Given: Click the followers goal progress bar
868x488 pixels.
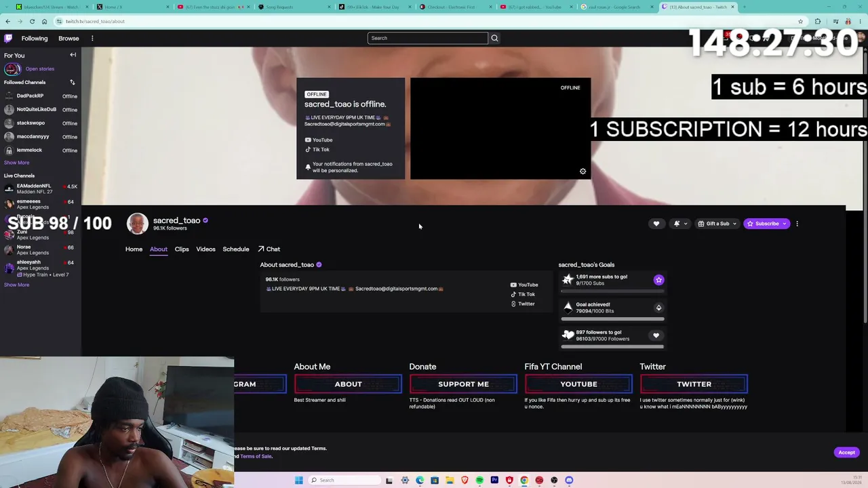Looking at the screenshot, I should point(612,346).
